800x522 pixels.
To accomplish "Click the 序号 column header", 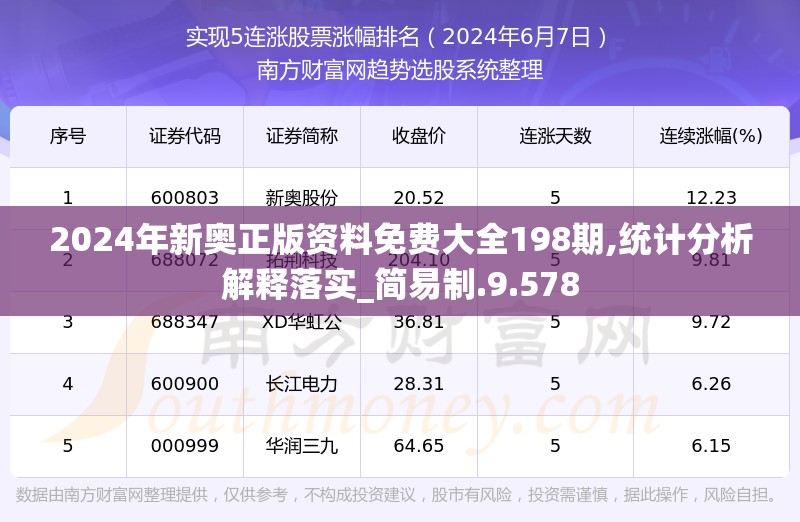I will tap(68, 136).
